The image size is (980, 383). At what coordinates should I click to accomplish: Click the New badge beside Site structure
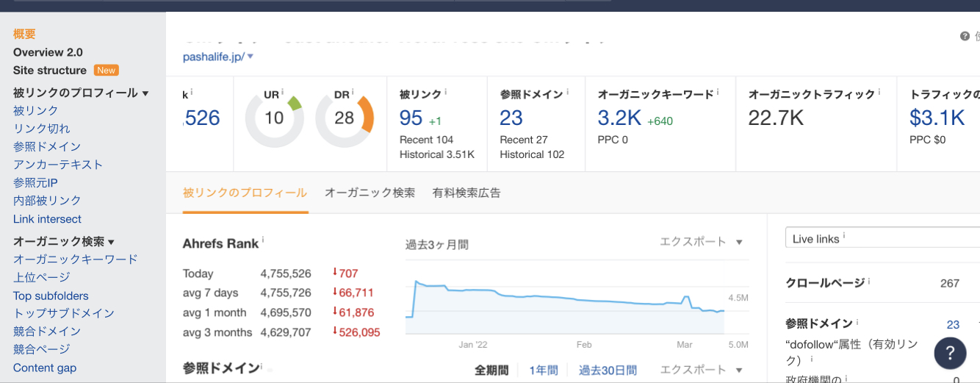[107, 71]
